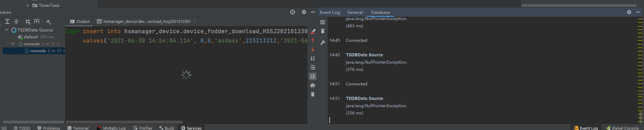644x130 pixels.
Task: Select the highlighted child console item
Action: coord(34,51)
